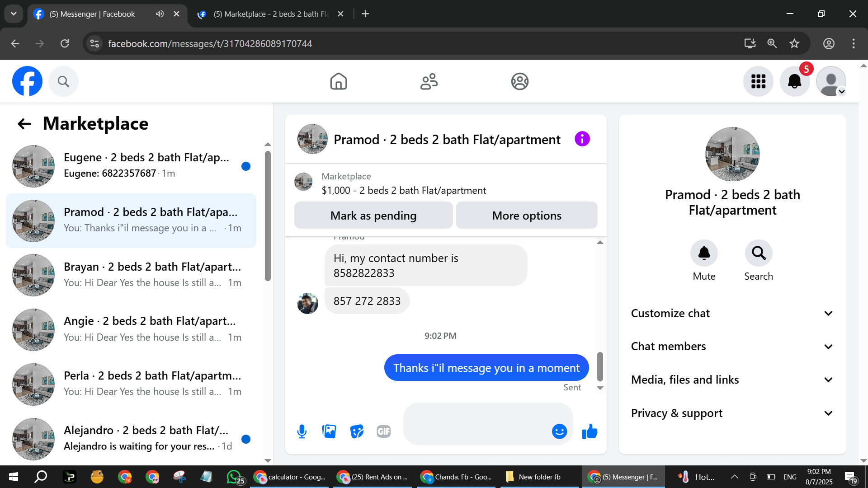
Task: Open Pramod's sender avatar in chat
Action: click(307, 303)
